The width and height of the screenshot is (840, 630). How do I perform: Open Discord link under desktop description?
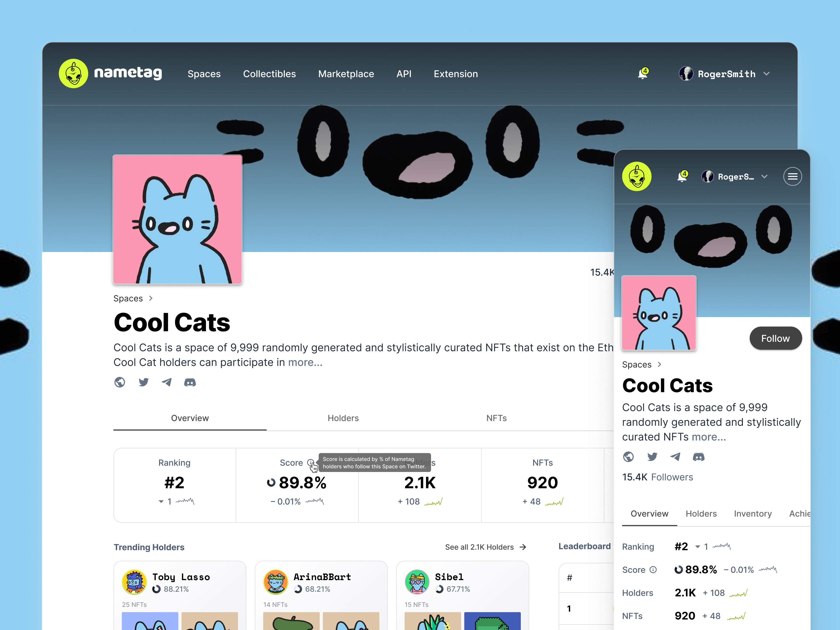[x=190, y=382]
